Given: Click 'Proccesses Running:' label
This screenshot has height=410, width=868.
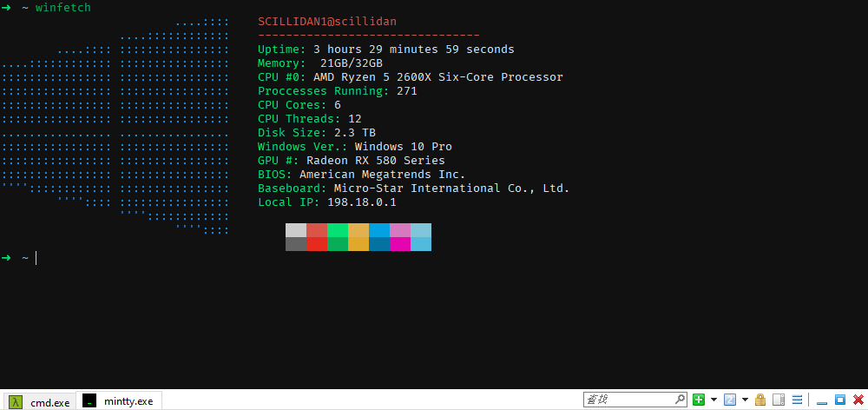Looking at the screenshot, I should click(324, 91).
